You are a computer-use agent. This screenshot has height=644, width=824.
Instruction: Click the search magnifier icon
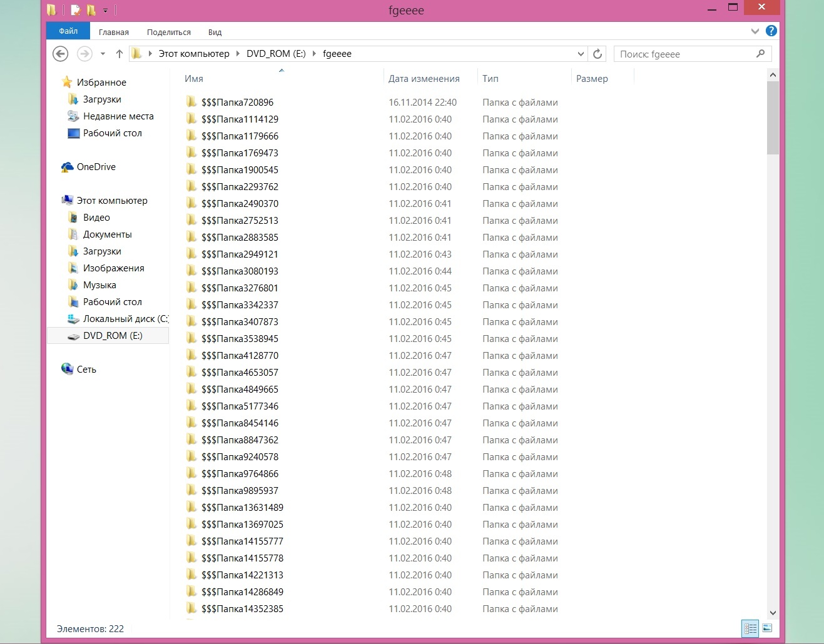[760, 54]
